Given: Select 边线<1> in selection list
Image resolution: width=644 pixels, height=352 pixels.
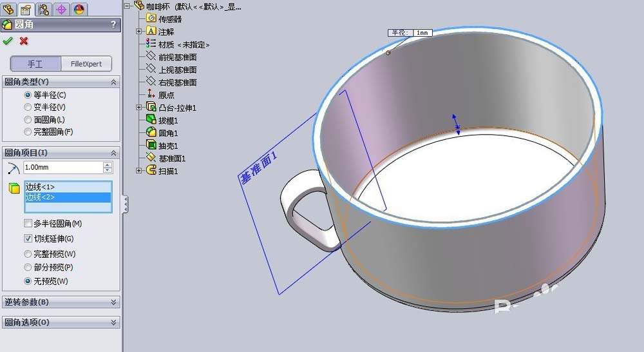Looking at the screenshot, I should [x=68, y=187].
